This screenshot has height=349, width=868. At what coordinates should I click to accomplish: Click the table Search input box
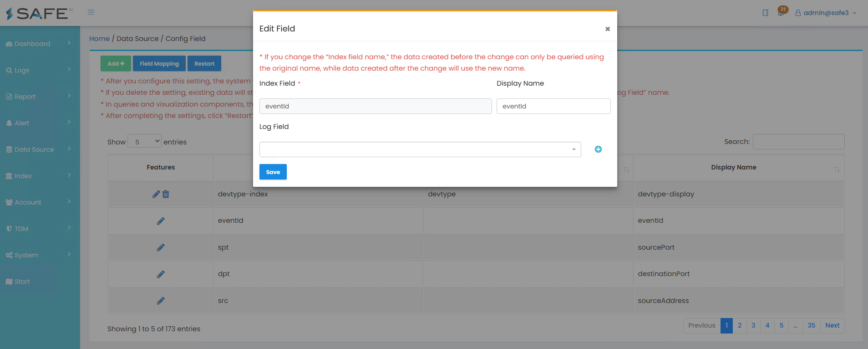[799, 142]
